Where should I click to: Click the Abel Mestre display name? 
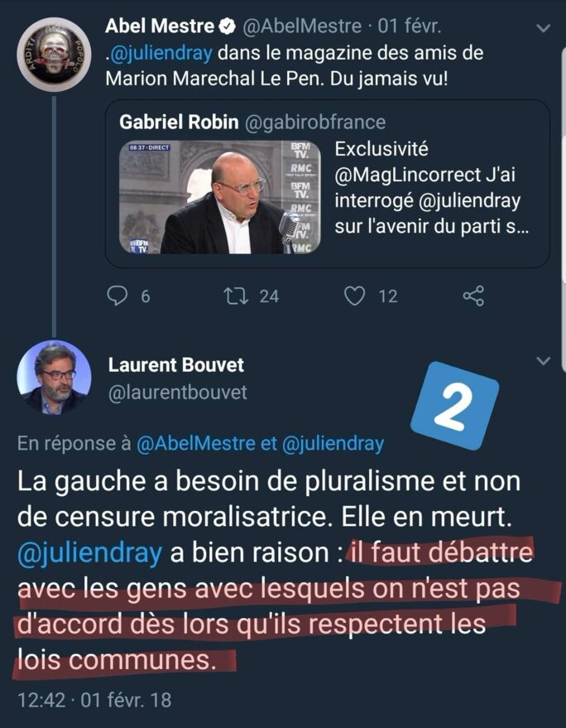159,27
